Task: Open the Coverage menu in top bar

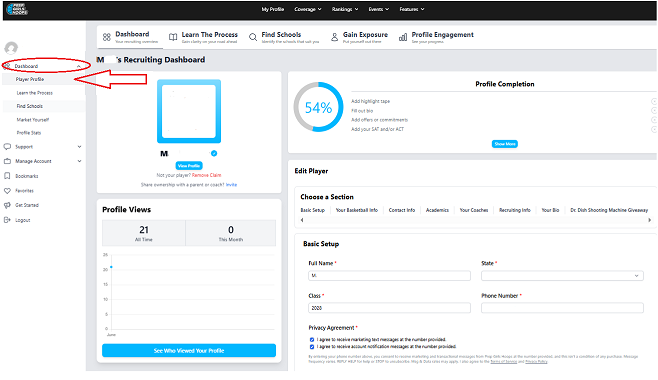Action: point(308,9)
